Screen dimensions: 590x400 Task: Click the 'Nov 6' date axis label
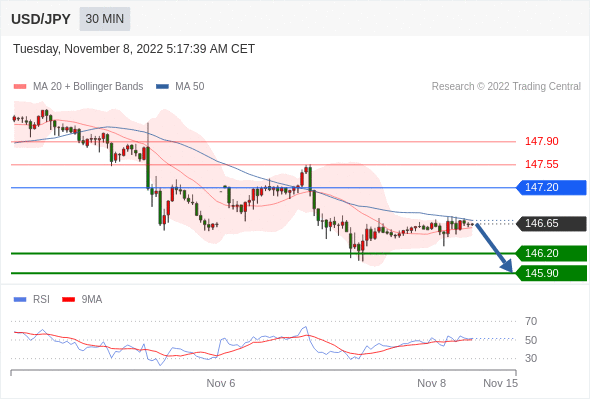221,383
